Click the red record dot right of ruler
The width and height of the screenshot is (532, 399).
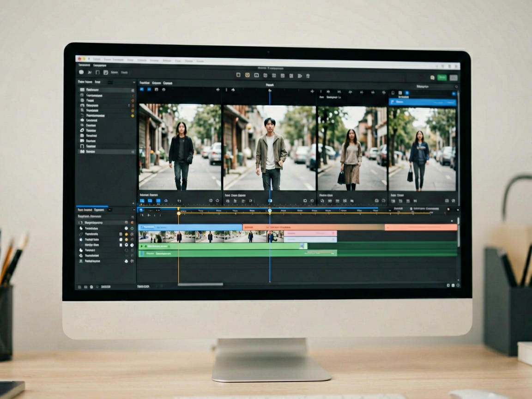tap(448, 210)
